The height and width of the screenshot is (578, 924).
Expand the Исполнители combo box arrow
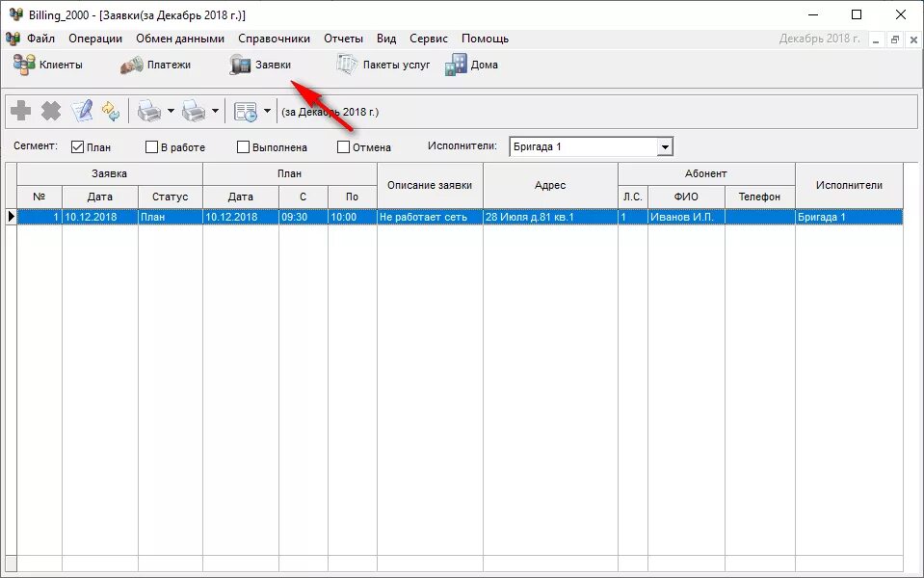[x=665, y=146]
